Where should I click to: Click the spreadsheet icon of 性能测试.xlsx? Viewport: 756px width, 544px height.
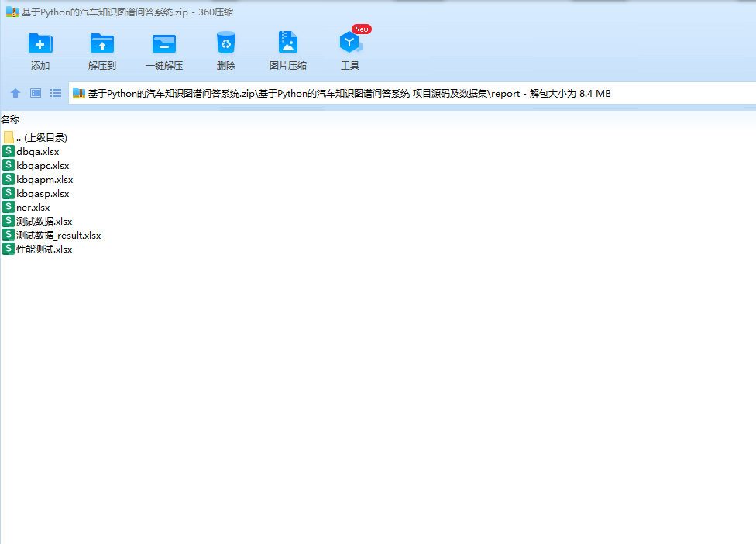(x=9, y=250)
